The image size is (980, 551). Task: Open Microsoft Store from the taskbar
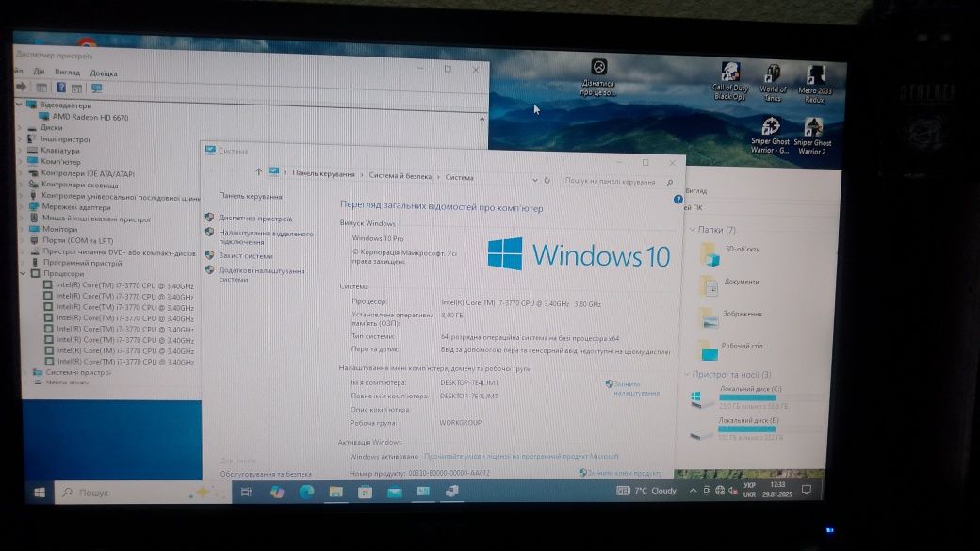[365, 493]
